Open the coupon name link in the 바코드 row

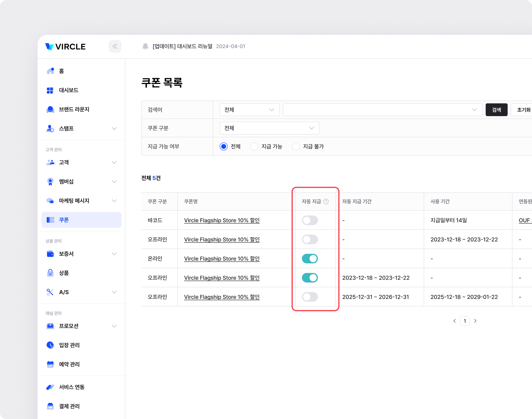click(x=222, y=220)
